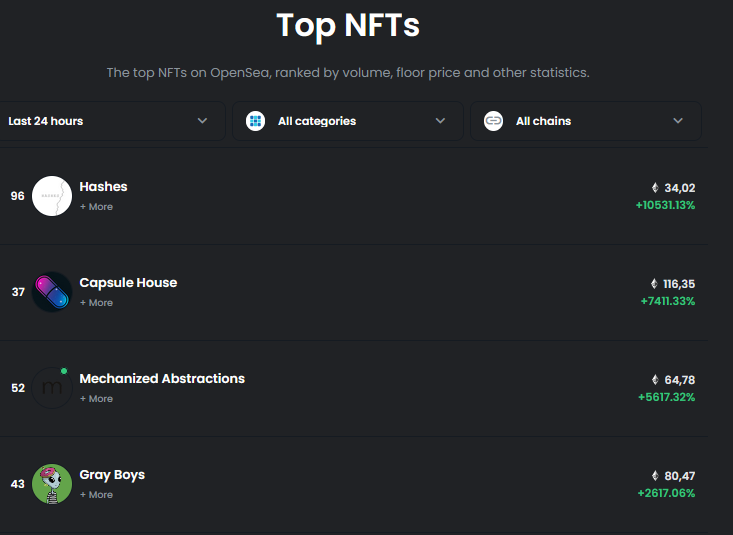This screenshot has height=535, width=733.
Task: Open the All chains filter dropdown
Action: (586, 121)
